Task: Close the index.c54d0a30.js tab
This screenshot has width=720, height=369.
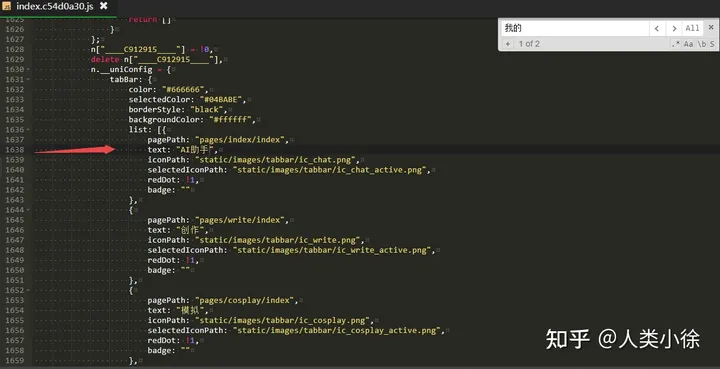Action: pos(104,6)
